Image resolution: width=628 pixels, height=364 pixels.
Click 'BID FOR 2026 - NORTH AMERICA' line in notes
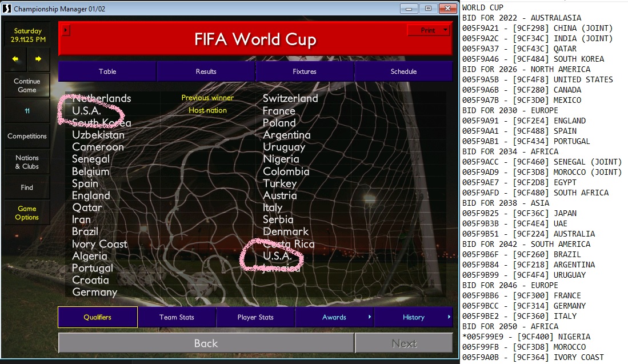pos(526,69)
